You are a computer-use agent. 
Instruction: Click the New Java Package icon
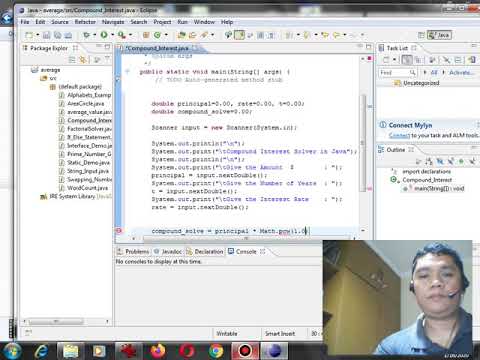(146, 35)
